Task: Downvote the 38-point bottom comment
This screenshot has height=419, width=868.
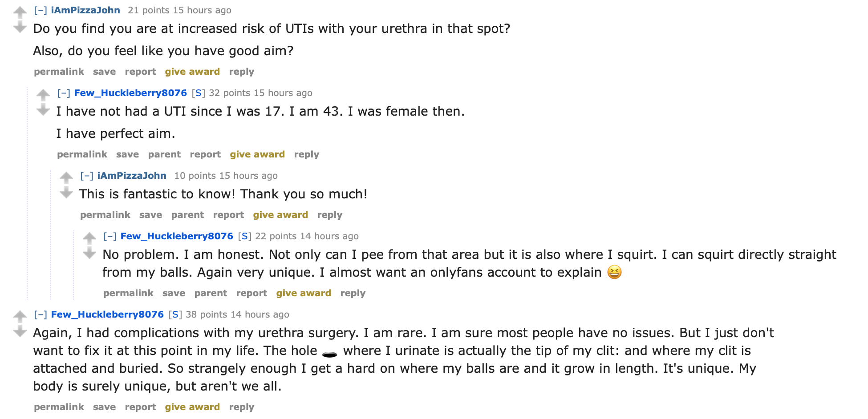Action: tap(20, 332)
